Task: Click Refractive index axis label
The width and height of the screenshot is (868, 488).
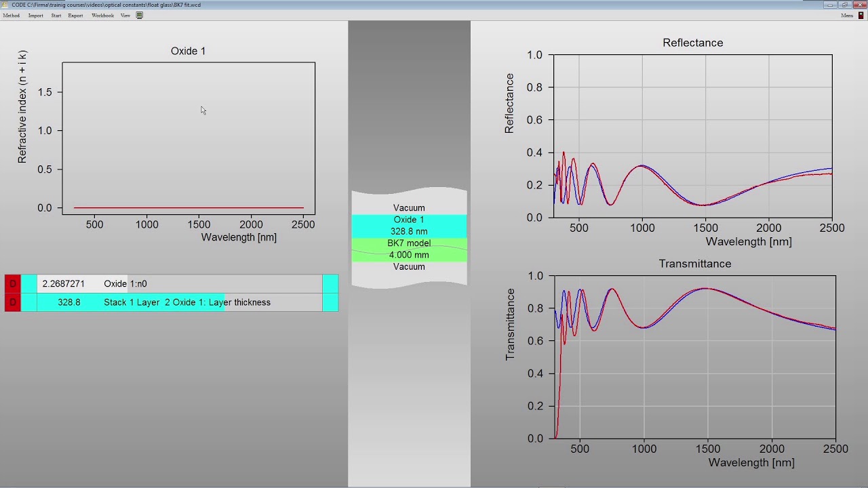Action: 22,106
